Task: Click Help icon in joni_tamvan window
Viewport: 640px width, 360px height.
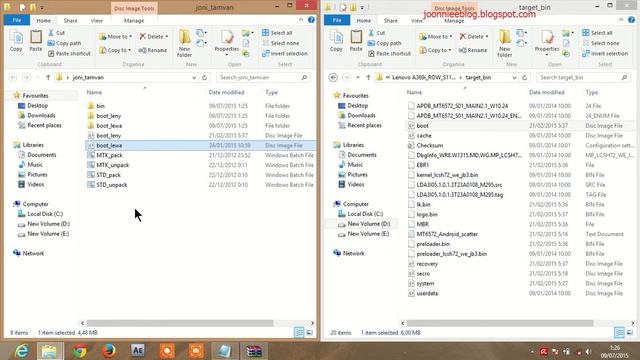Action: point(311,20)
